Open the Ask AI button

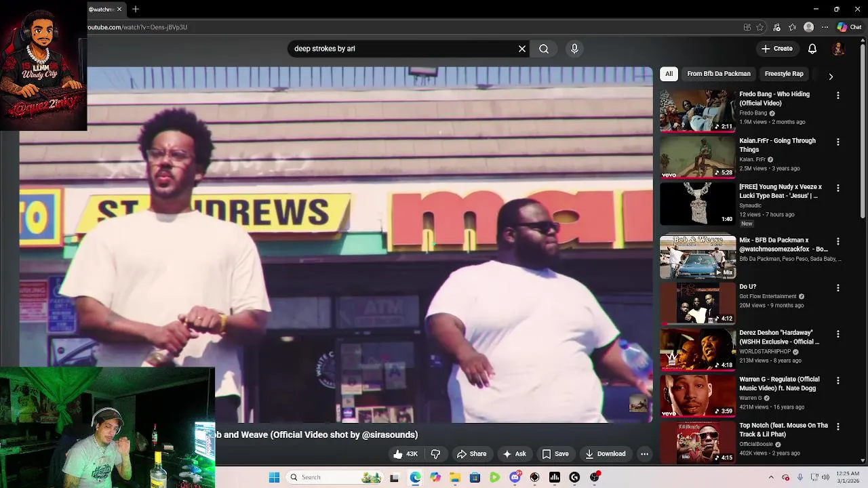point(514,454)
